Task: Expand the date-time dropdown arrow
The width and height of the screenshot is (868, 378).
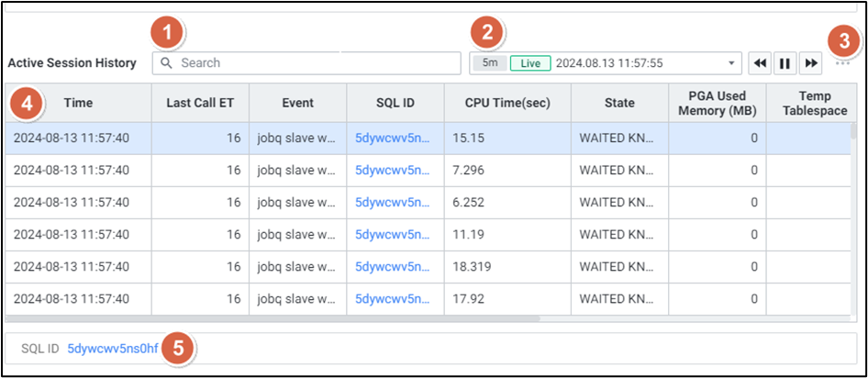Action: pos(731,63)
